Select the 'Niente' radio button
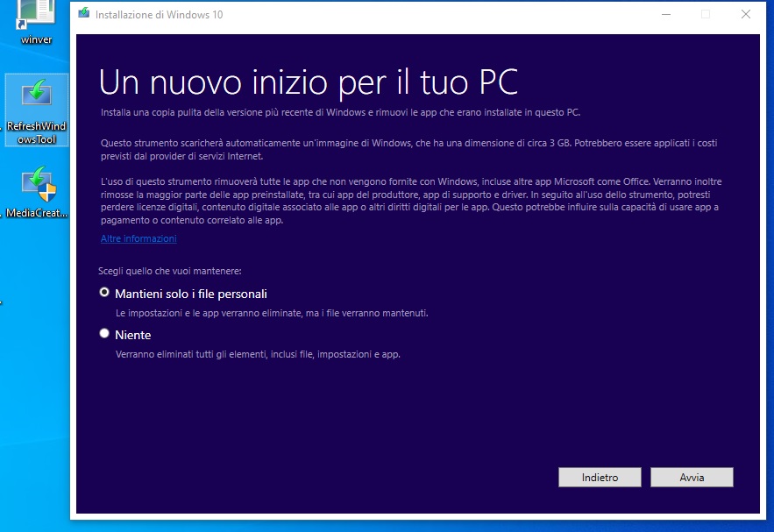This screenshot has height=532, width=774. point(104,334)
